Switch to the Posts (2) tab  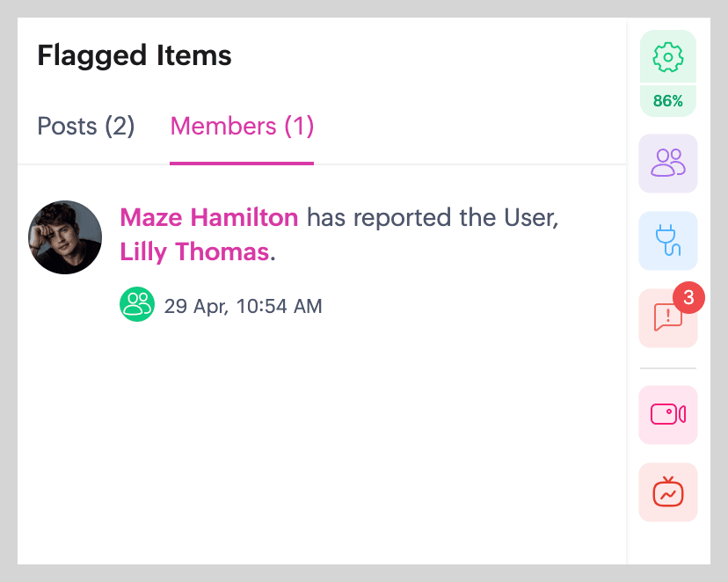(86, 127)
